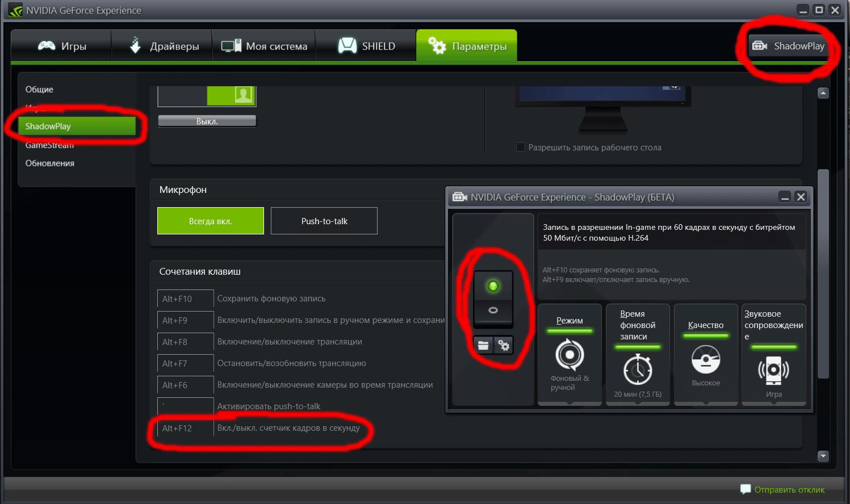Click the gears icon on Параметры tab

(x=437, y=45)
